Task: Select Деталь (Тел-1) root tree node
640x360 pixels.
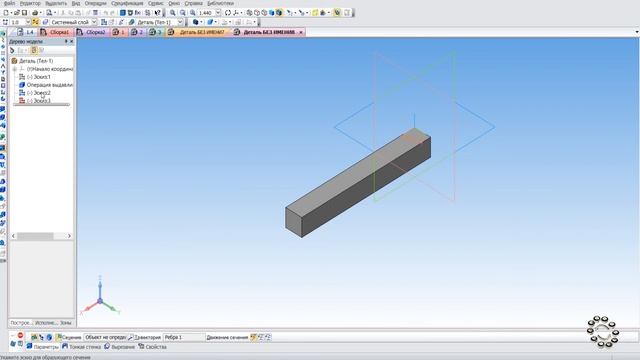Action: tap(36, 61)
